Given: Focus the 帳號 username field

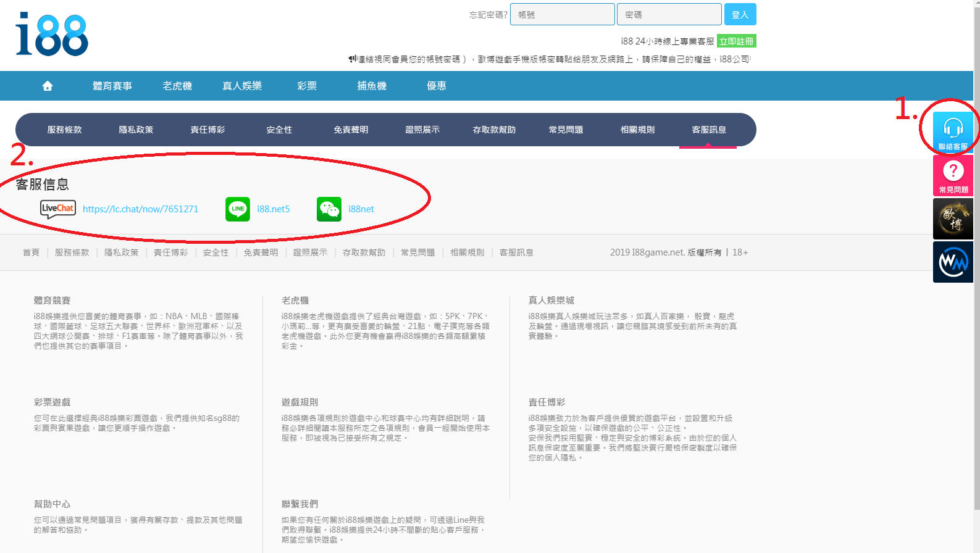Looking at the screenshot, I should tap(563, 14).
